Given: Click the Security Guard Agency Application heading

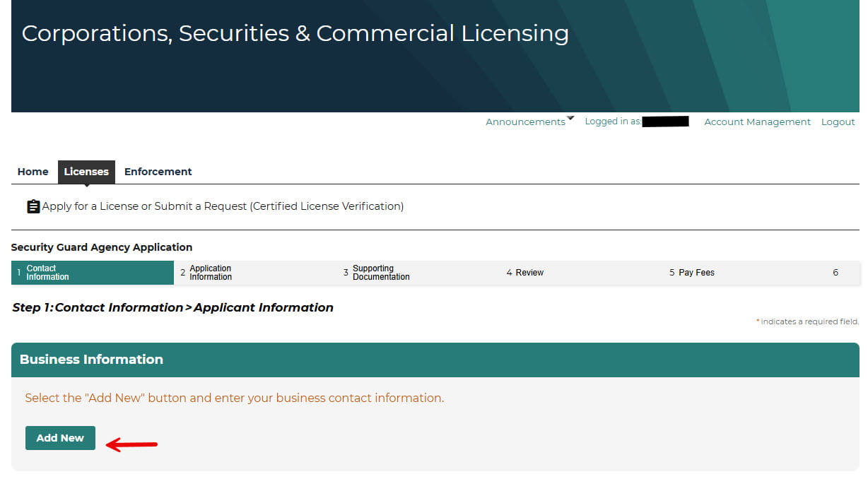Looking at the screenshot, I should [102, 247].
